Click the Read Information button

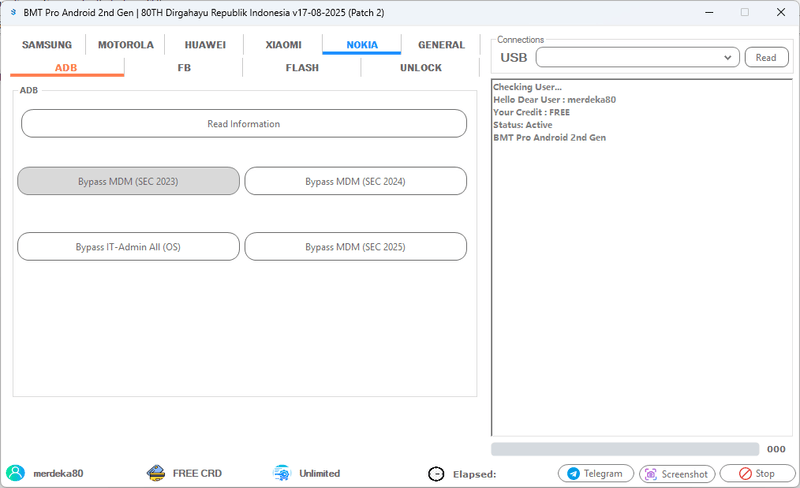point(244,124)
